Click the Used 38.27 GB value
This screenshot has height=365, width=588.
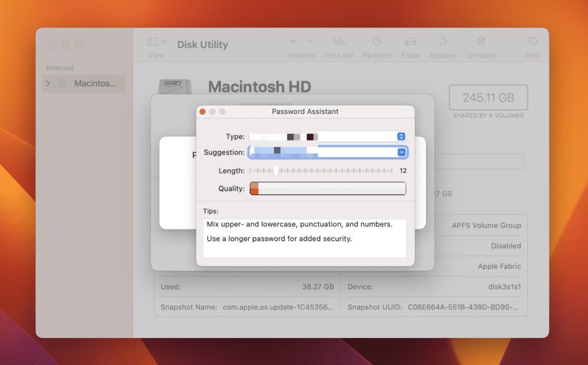[318, 287]
